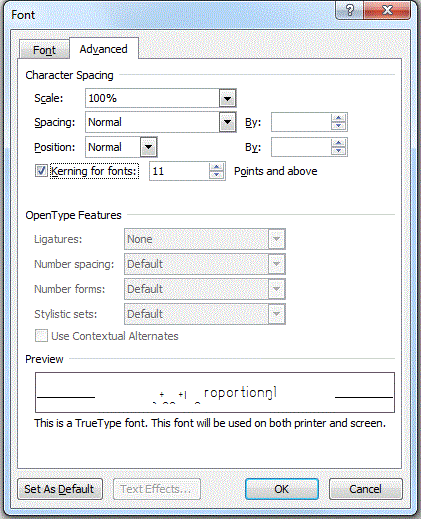Viewport: 421px width, 519px height.
Task: Uncheck Kerning for fonts checkbox
Action: (41, 171)
